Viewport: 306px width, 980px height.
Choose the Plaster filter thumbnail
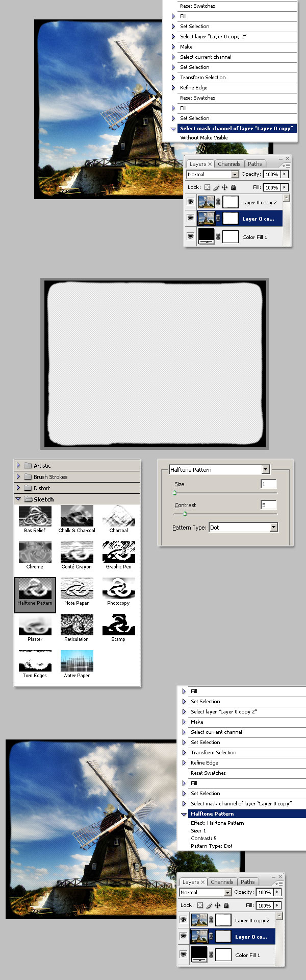[x=35, y=625]
